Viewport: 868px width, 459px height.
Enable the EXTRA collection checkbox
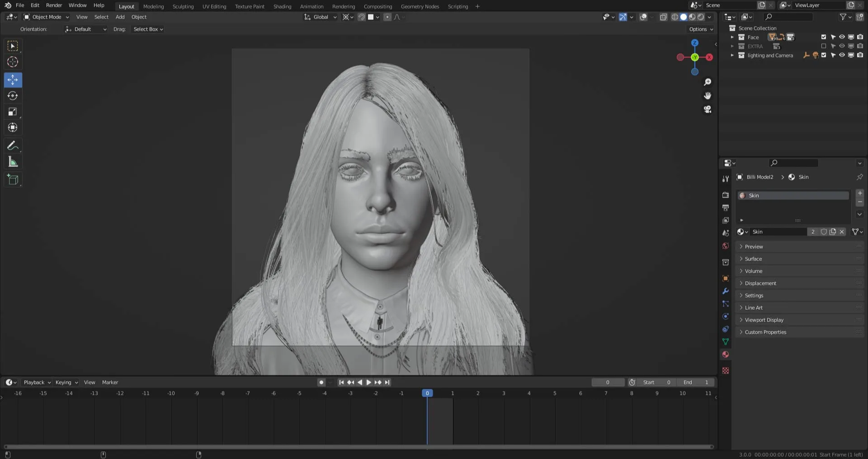tap(824, 46)
